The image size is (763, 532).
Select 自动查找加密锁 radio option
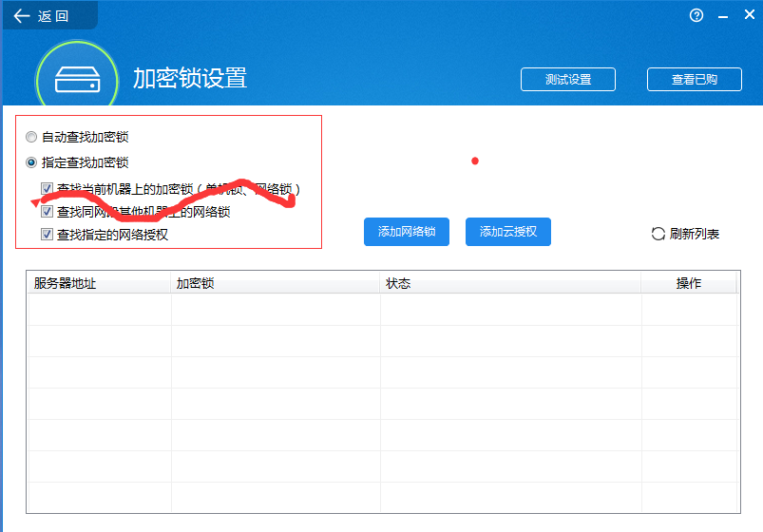click(x=31, y=137)
